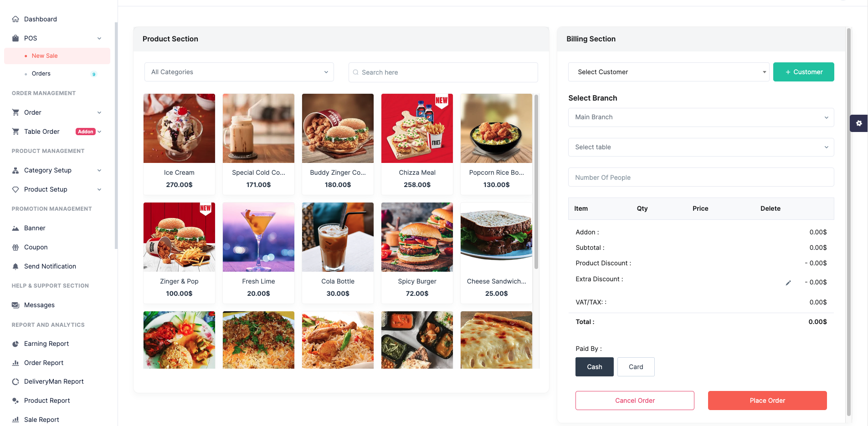The width and height of the screenshot is (868, 426).
Task: Click the Place Order button
Action: tap(767, 401)
